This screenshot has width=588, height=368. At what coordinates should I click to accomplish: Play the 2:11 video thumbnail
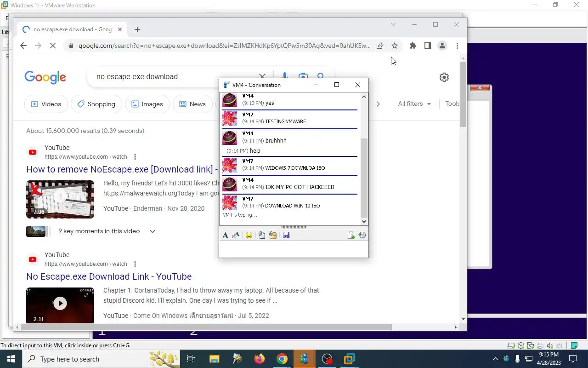[60, 304]
